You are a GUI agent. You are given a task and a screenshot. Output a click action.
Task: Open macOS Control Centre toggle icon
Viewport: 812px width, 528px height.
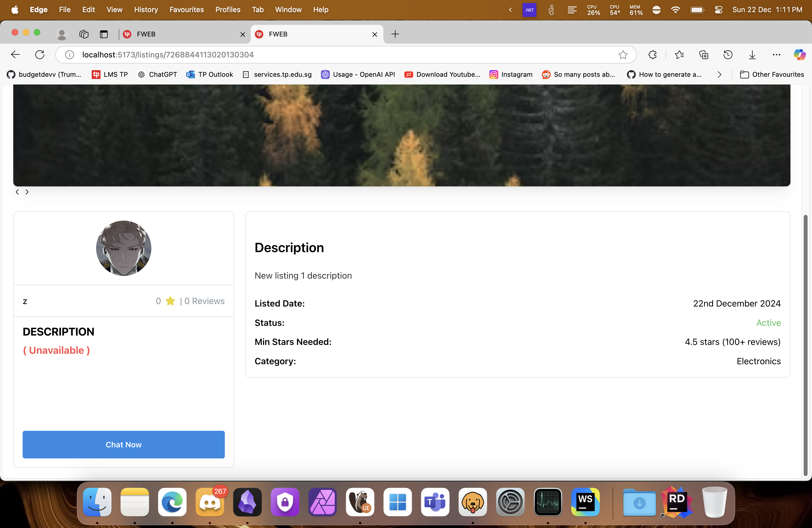(x=719, y=10)
